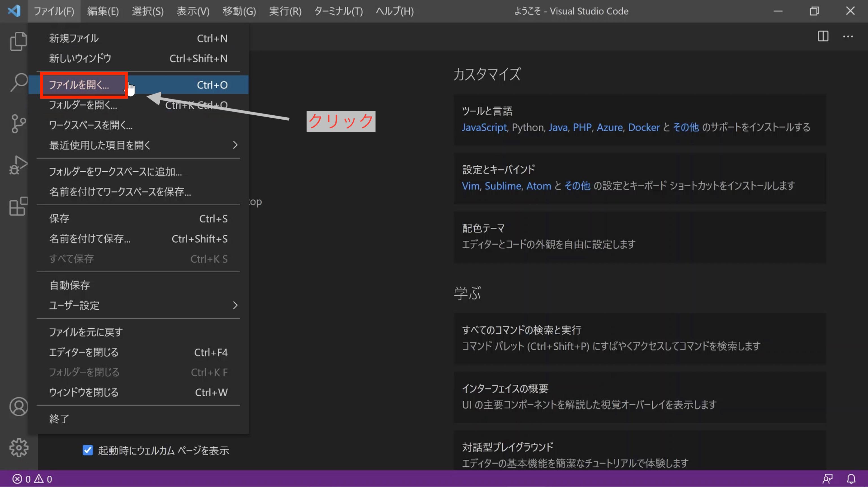Click 保存 in the File menu
Viewport: 868px width, 487px height.
tap(138, 219)
